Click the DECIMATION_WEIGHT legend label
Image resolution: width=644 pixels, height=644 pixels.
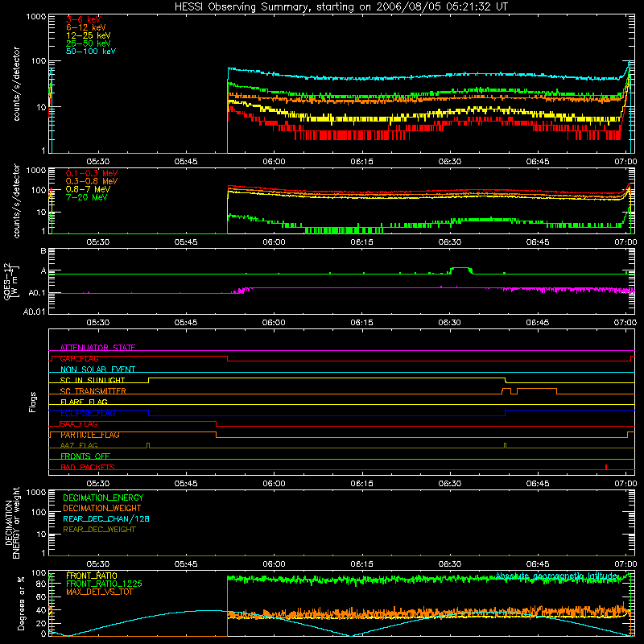[102, 508]
